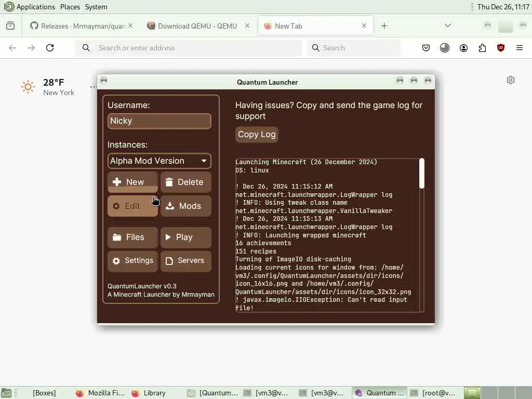
Task: Click the Search or enter address bar
Action: coord(189,48)
